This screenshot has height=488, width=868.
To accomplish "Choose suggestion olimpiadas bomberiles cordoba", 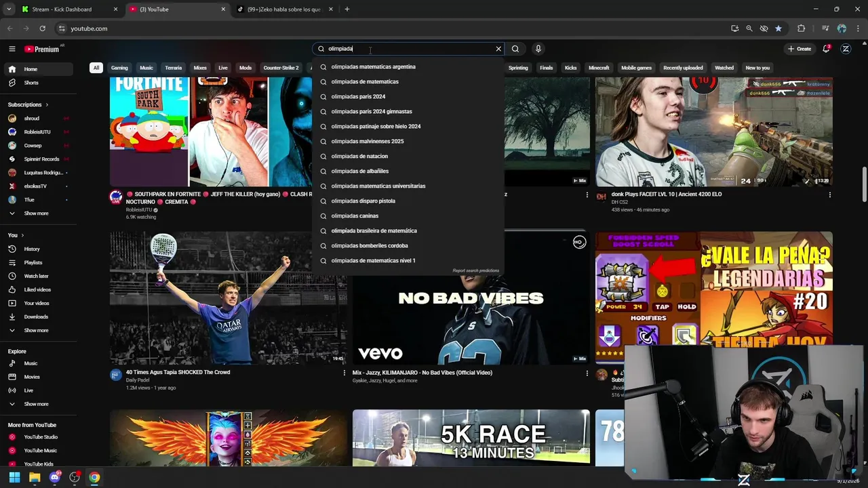I will click(408, 245).
